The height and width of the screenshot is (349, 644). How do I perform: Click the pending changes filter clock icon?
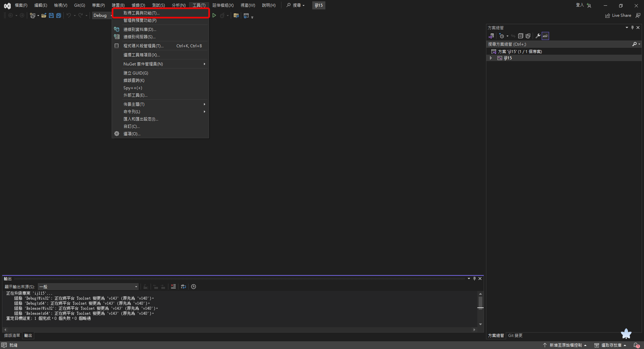pos(502,36)
